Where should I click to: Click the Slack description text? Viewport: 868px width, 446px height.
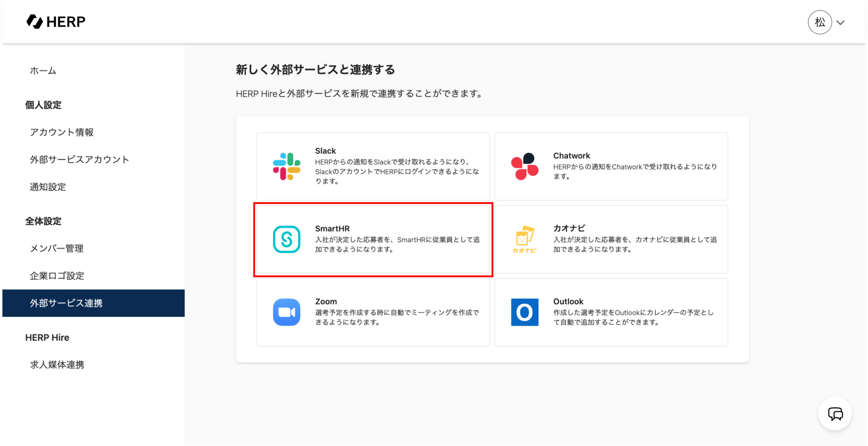(397, 171)
